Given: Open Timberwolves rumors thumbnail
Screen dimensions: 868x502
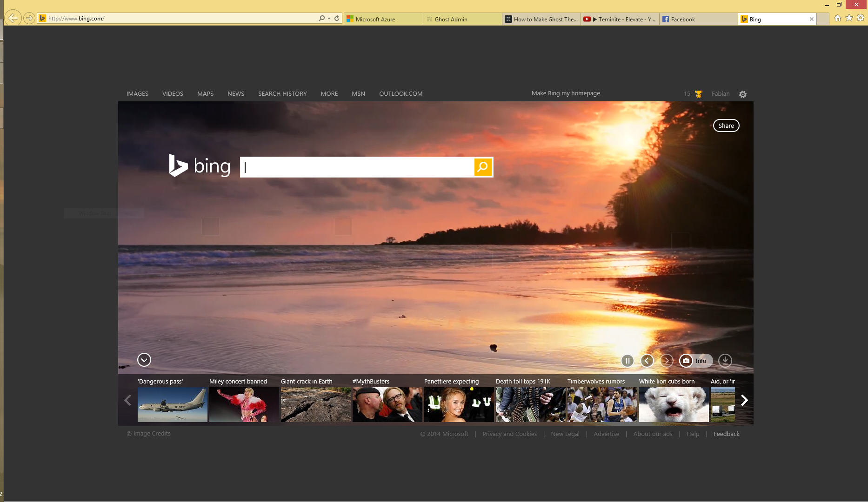Looking at the screenshot, I should (602, 404).
